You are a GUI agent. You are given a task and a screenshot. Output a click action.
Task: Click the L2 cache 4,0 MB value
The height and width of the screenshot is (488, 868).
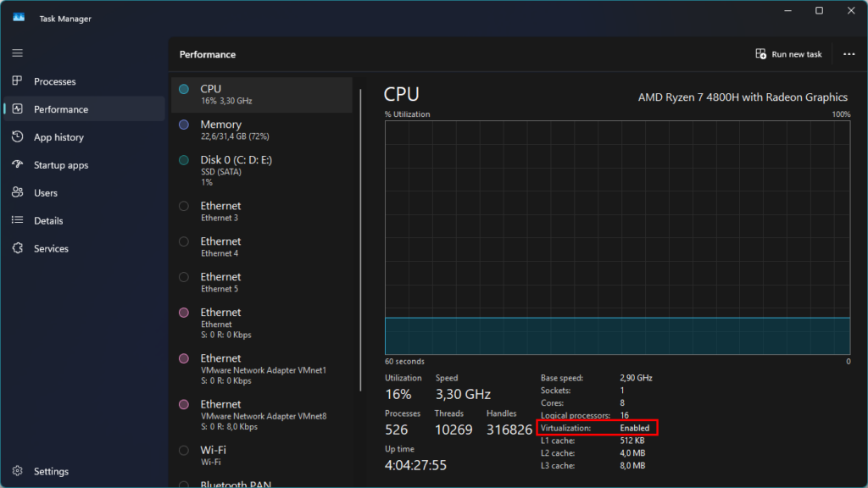(632, 453)
